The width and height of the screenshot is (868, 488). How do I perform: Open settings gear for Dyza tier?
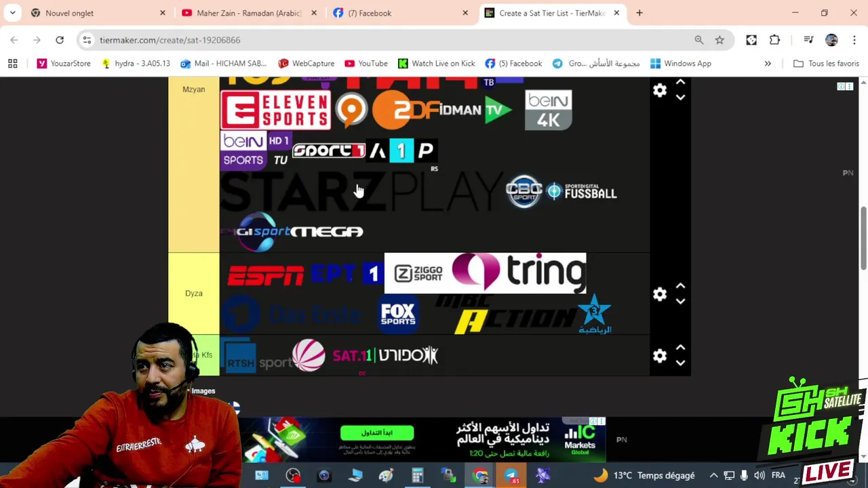click(x=660, y=294)
